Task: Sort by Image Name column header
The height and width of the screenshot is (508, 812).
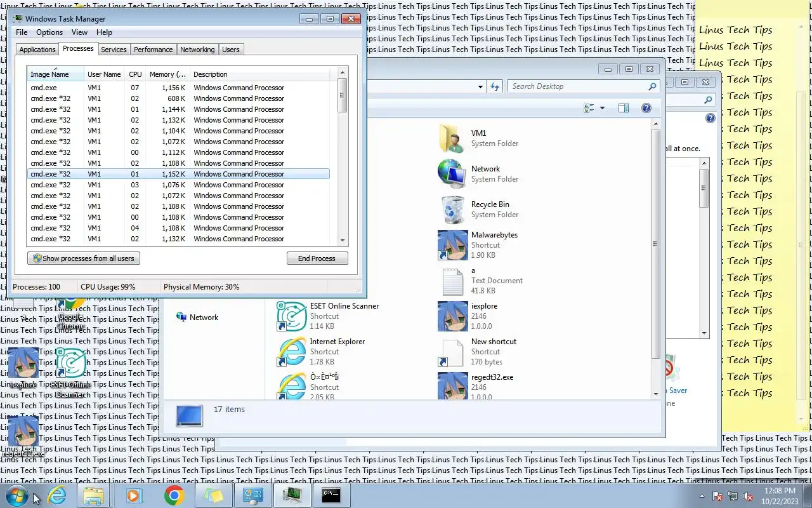Action: [x=55, y=74]
